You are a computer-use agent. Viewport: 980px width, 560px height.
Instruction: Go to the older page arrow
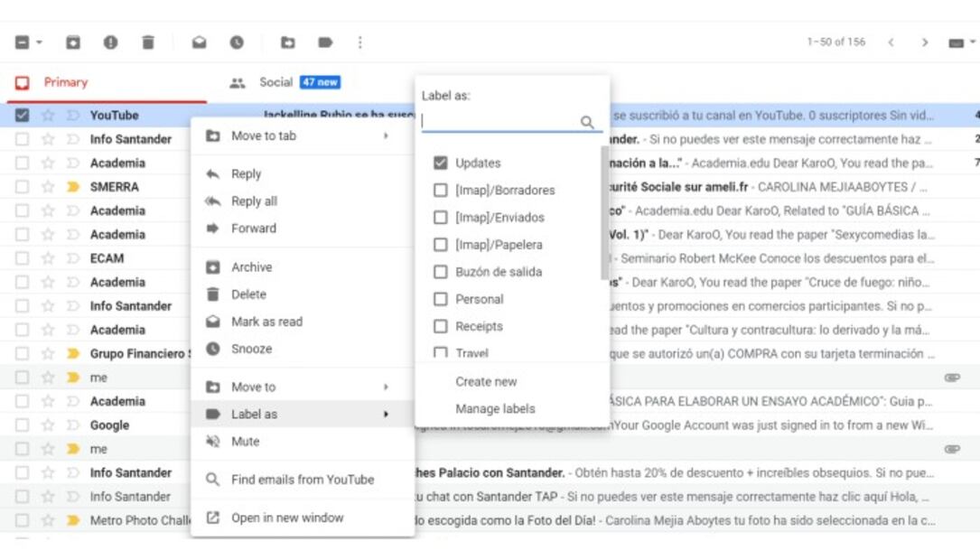pyautogui.click(x=925, y=42)
